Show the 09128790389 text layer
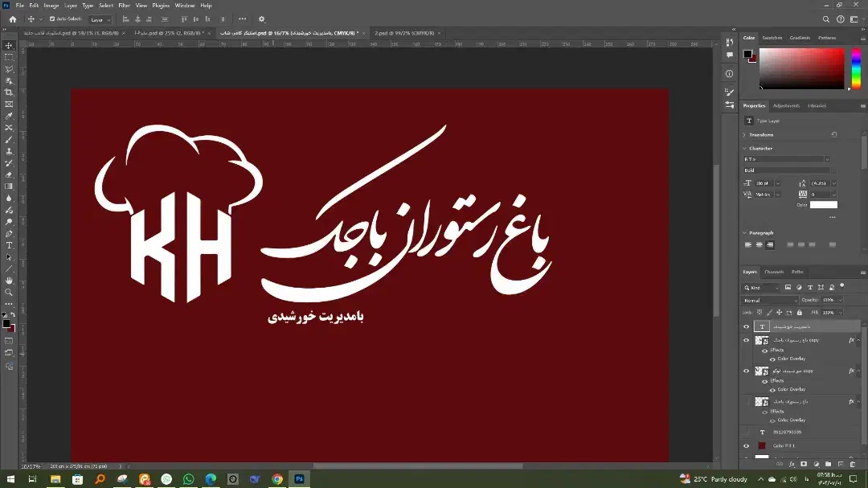This screenshot has width=868, height=488. pos(746,433)
